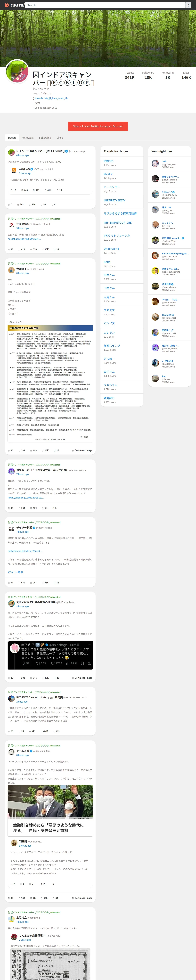Screen dimensions: 196x980
Task: Click the 但馬問屋 avatar in suggestions
Action: pyautogui.click(x=155, y=286)
